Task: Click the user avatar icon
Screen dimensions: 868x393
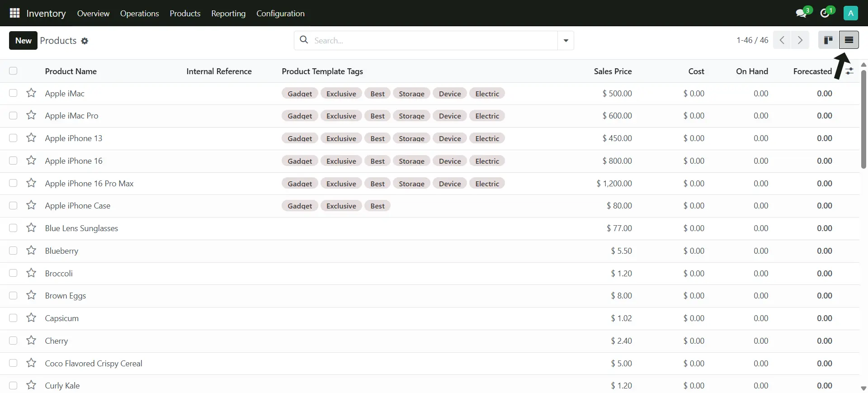Action: coord(850,13)
